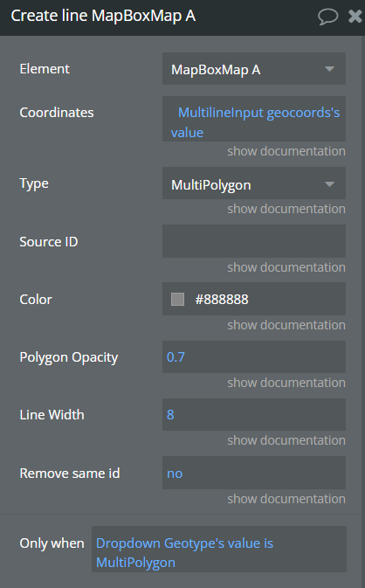Open the comment speech bubble icon
The height and width of the screenshot is (588, 365).
(x=328, y=17)
